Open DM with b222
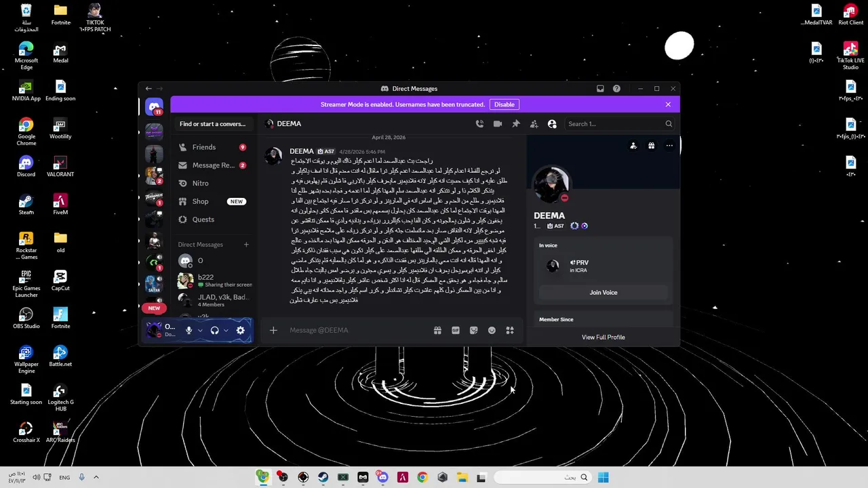This screenshot has height=488, width=868. [x=213, y=281]
